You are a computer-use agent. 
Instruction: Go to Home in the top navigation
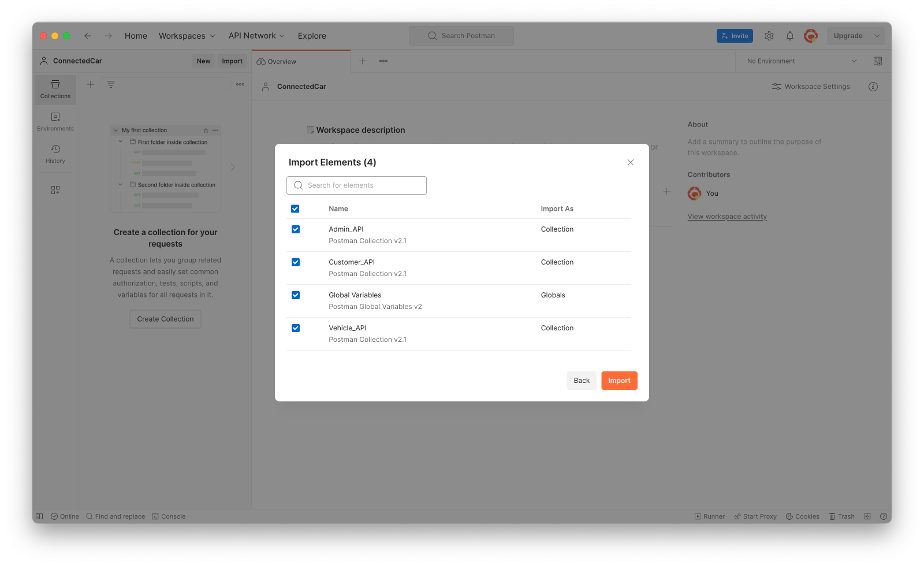click(136, 36)
